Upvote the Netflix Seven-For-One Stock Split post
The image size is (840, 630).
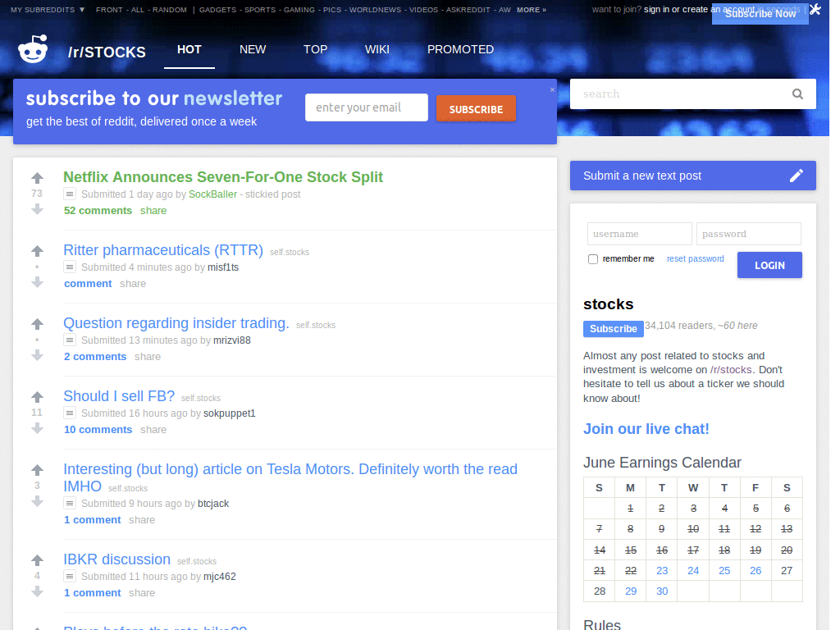37,178
